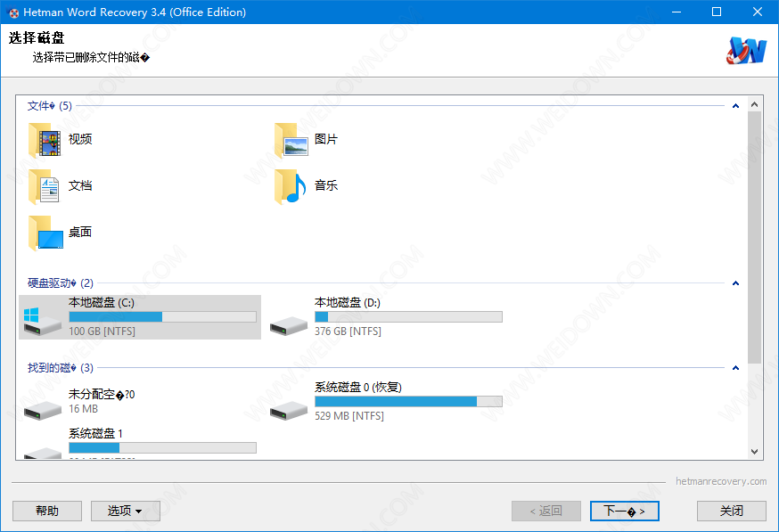Open the 图片 pictures folder icon
The image size is (779, 532).
pyautogui.click(x=291, y=141)
